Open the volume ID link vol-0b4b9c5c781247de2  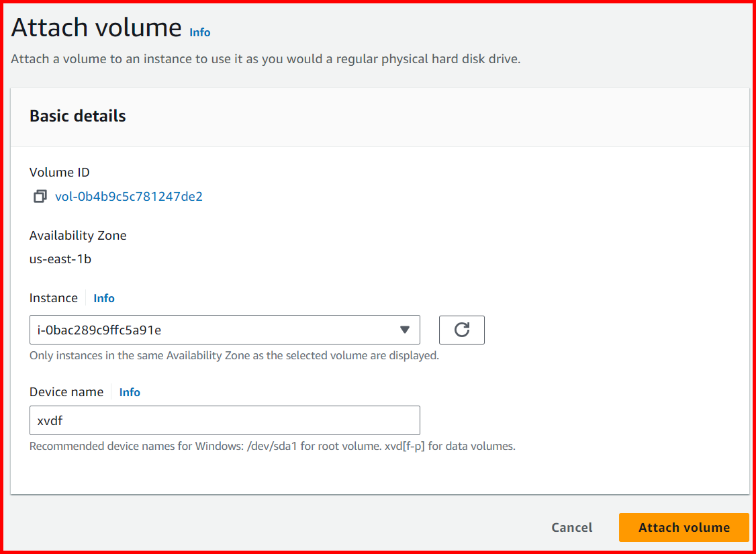click(x=129, y=196)
